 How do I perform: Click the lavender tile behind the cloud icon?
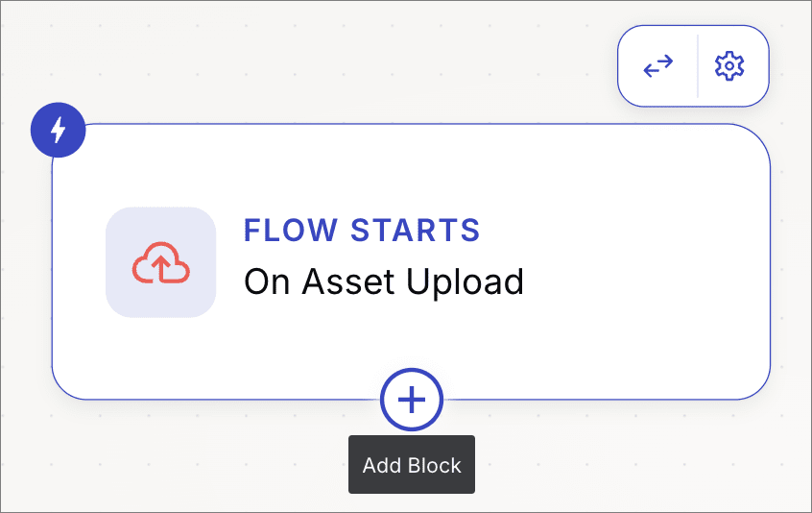[161, 262]
